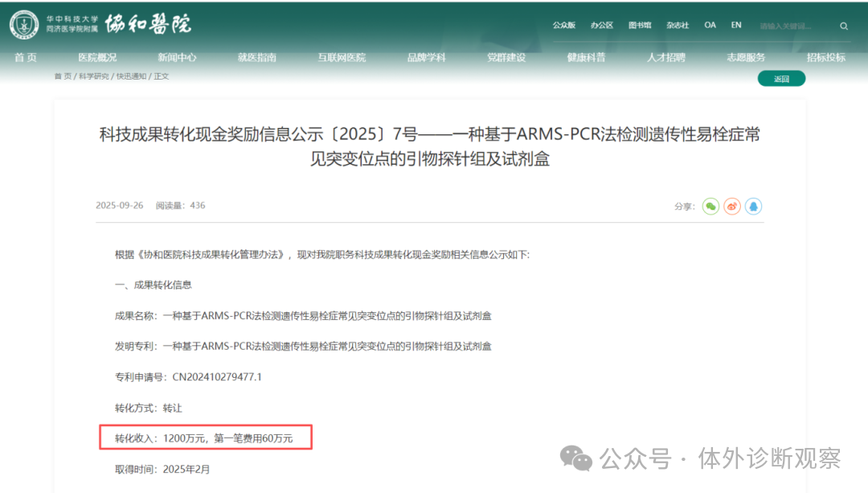The image size is (868, 493).
Task: Open 招标投标 navigation item
Action: click(826, 58)
